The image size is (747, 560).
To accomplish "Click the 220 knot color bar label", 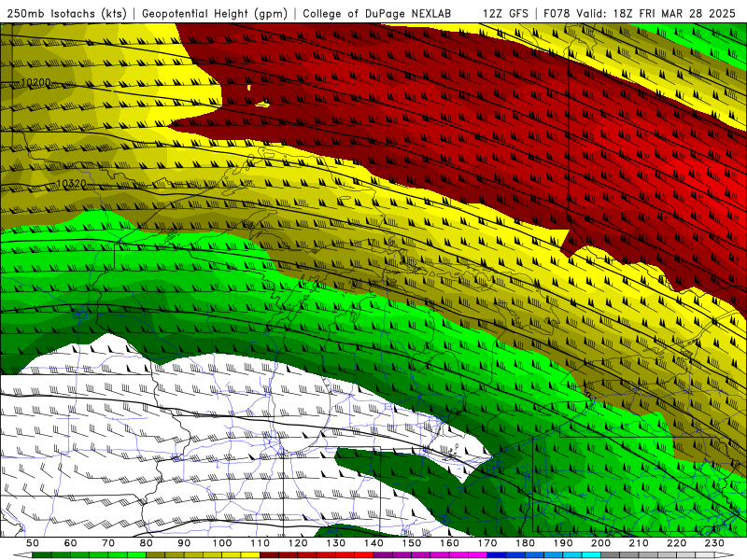I will (676, 543).
